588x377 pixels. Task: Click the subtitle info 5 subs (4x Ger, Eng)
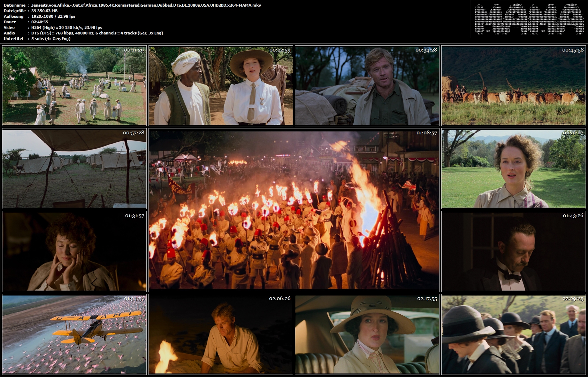coord(51,39)
